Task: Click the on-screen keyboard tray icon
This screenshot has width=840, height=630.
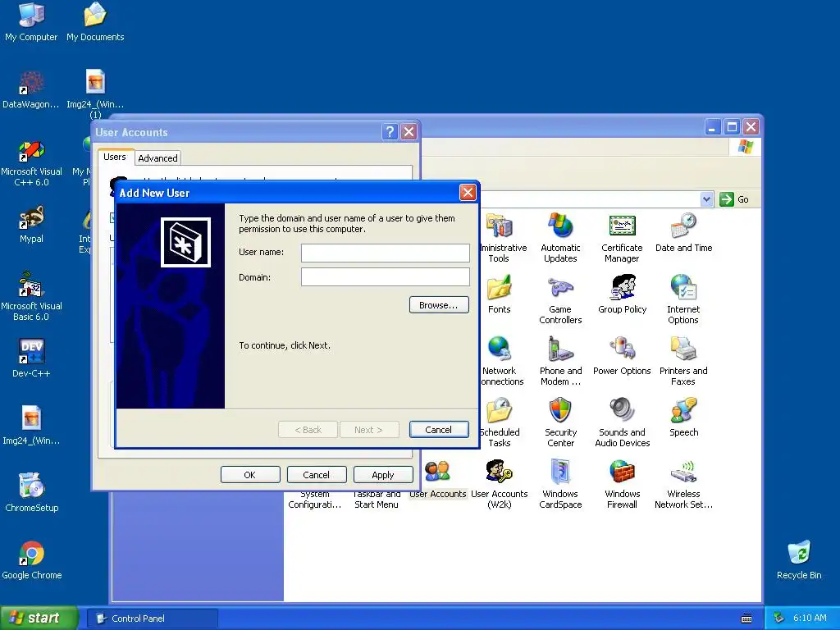Action: (x=746, y=619)
